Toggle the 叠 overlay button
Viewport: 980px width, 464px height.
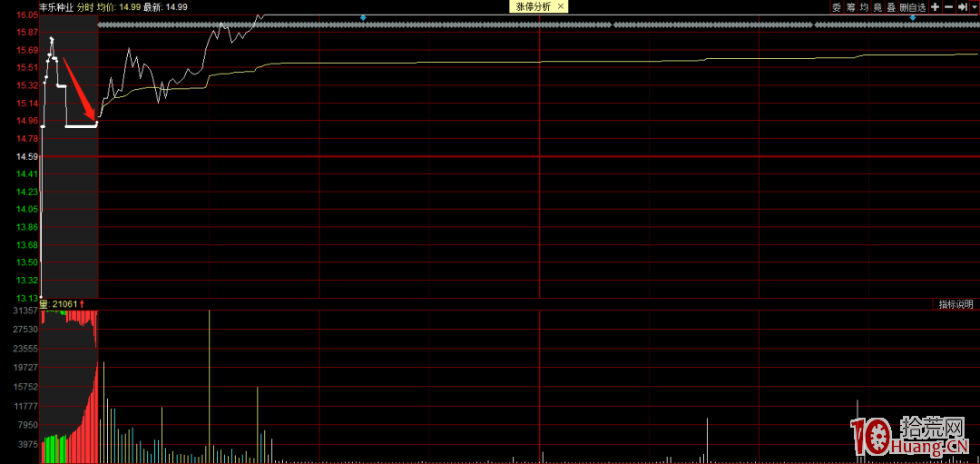pos(891,6)
